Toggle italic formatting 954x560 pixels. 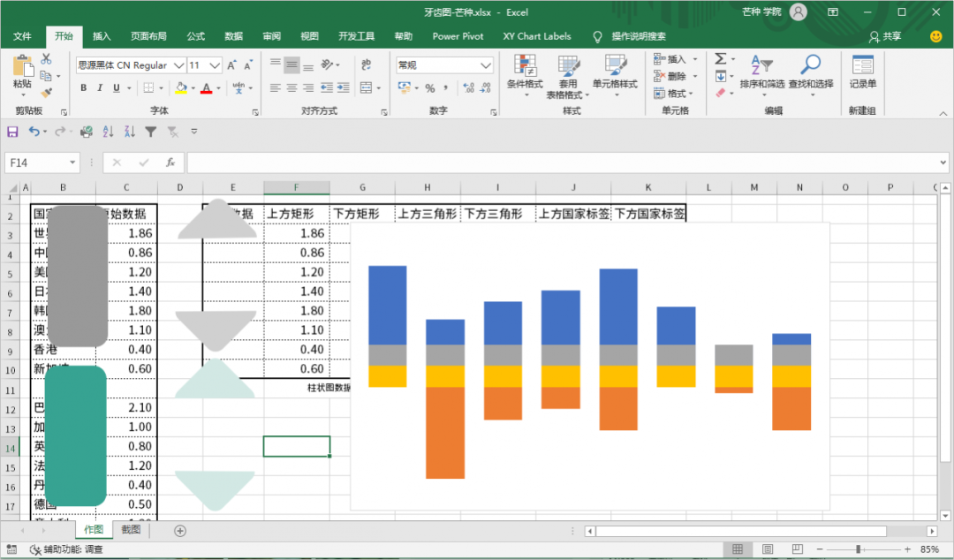[100, 88]
